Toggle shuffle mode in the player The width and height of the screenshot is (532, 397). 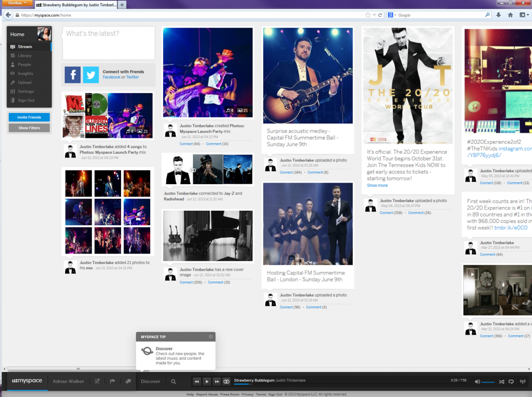coord(502,381)
